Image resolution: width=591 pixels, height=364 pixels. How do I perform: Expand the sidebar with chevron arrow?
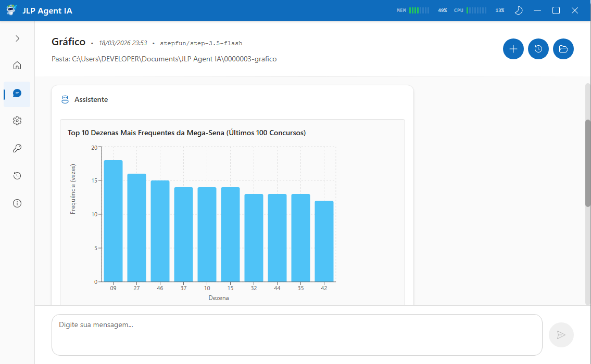pos(17,38)
